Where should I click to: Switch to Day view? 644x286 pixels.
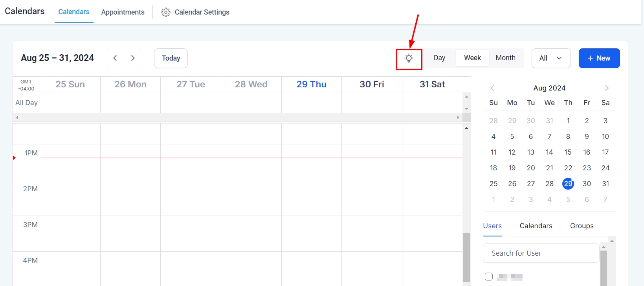point(439,58)
